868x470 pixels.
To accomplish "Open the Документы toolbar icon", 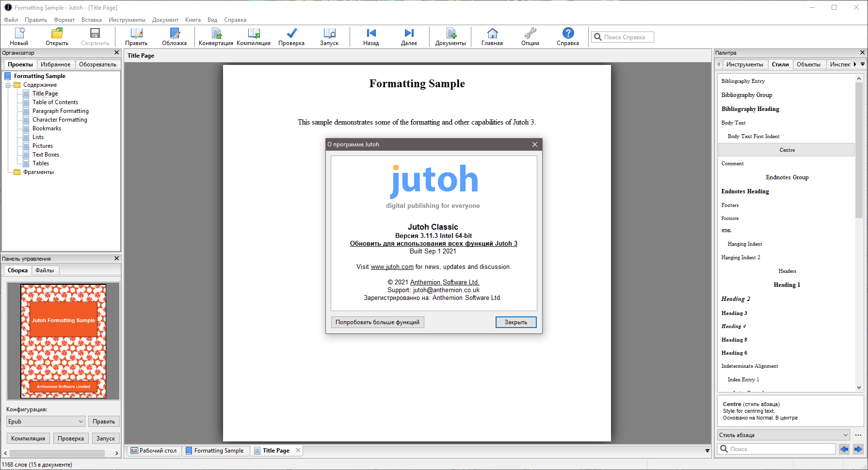I will 450,34.
